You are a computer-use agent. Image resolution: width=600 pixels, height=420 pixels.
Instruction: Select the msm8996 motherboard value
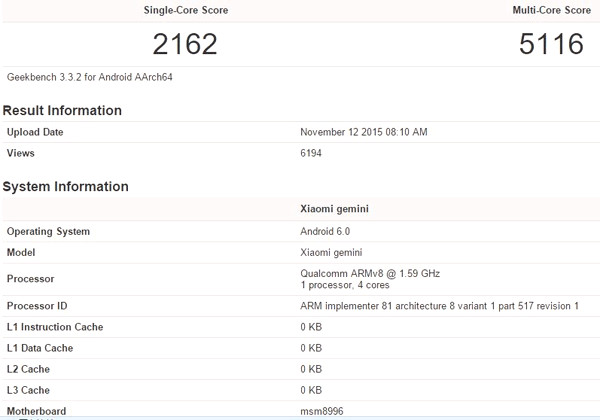click(321, 410)
